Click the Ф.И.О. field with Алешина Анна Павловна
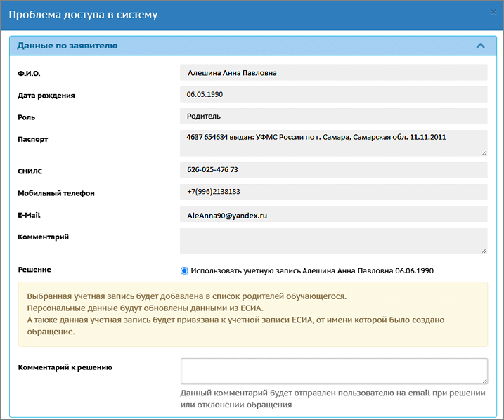 333,72
